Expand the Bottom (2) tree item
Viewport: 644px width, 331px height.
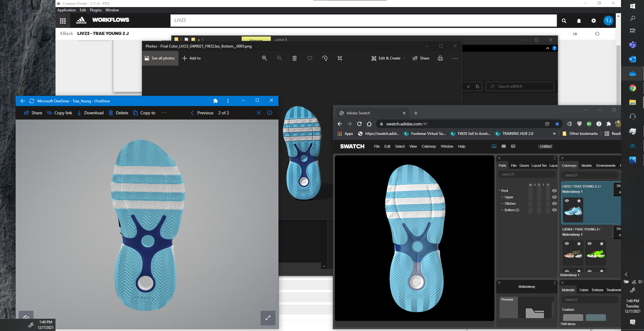click(502, 210)
